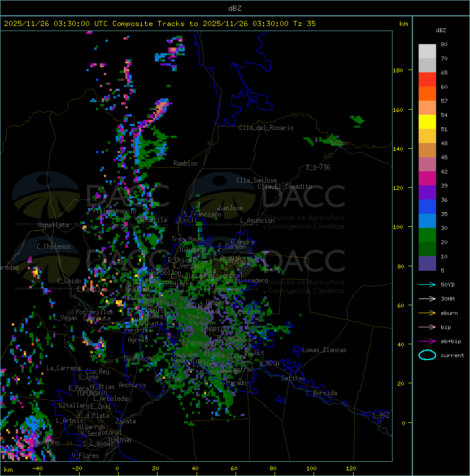Click the 'L_Asuncion' place label

pyautogui.click(x=257, y=220)
